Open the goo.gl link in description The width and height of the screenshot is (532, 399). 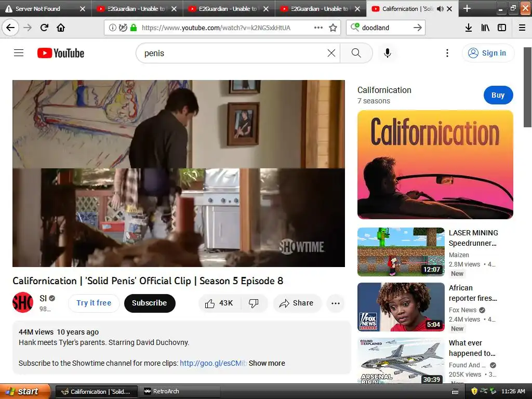tap(213, 363)
